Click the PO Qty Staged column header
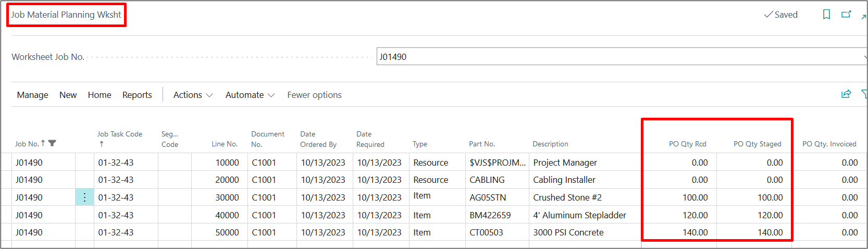The height and width of the screenshot is (249, 868). [x=757, y=144]
